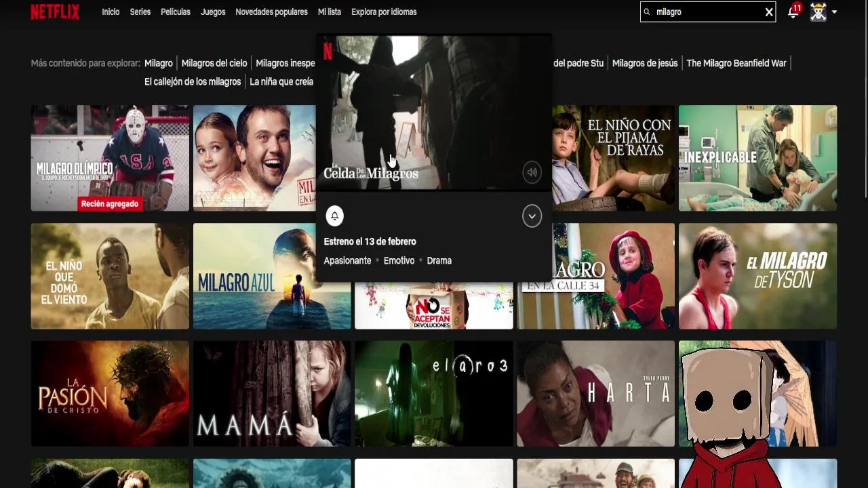Toggle the Remind Me bell for La Celda de los Milagros

coord(334,216)
